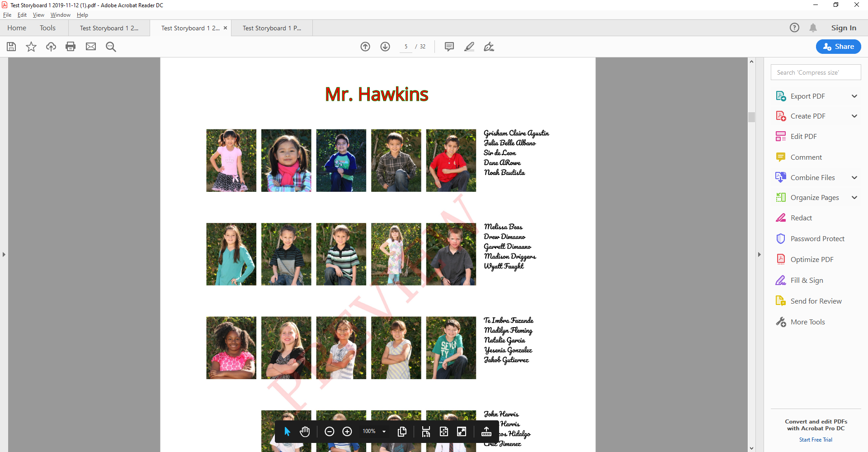Expand the left navigation pane
The width and height of the screenshot is (868, 452).
pos(4,255)
